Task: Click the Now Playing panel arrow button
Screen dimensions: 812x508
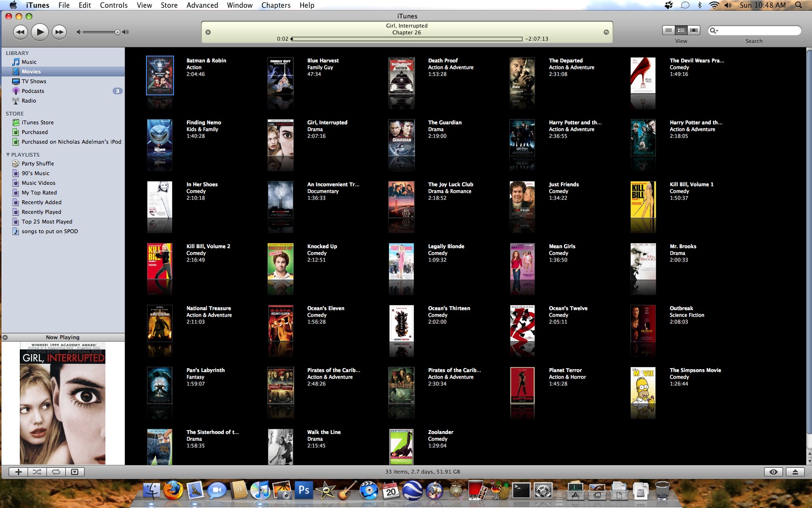Action: (x=5, y=337)
